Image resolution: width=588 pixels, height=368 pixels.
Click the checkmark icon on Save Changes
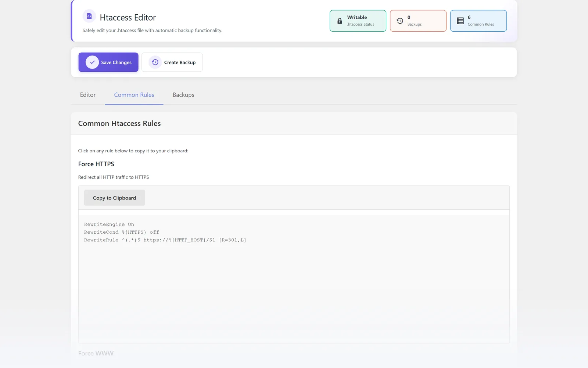(x=92, y=62)
